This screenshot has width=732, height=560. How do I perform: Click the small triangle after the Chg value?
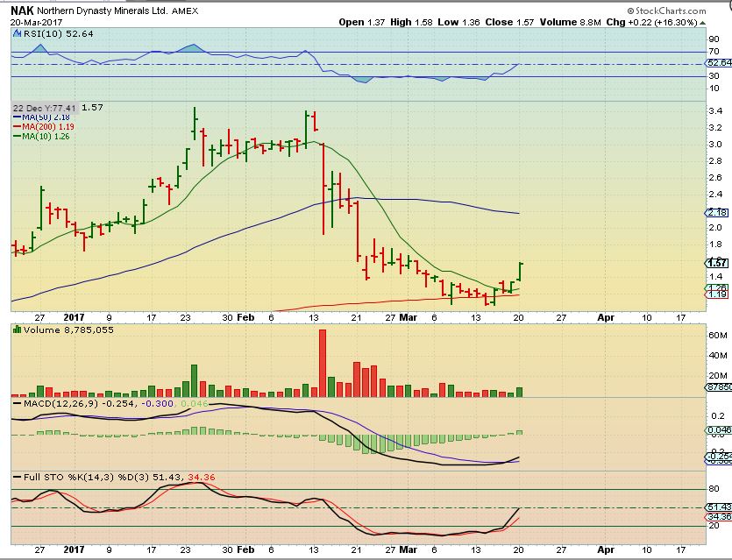point(702,23)
